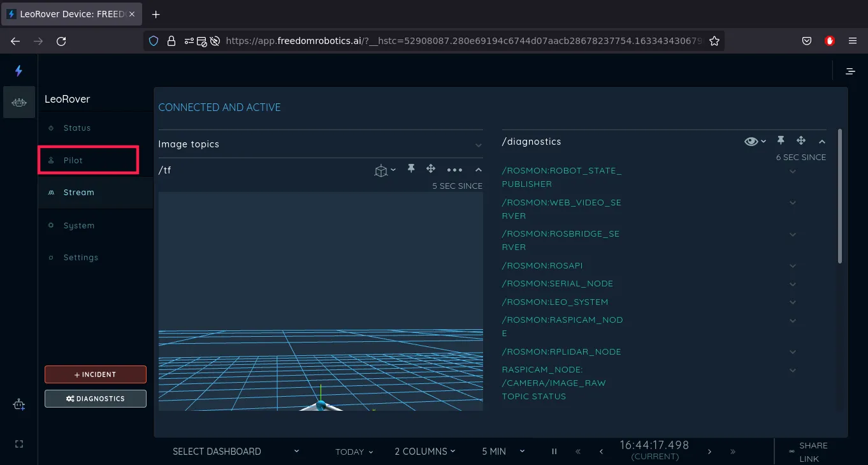868x465 pixels.
Task: Click the + INCIDENT button
Action: pos(96,374)
